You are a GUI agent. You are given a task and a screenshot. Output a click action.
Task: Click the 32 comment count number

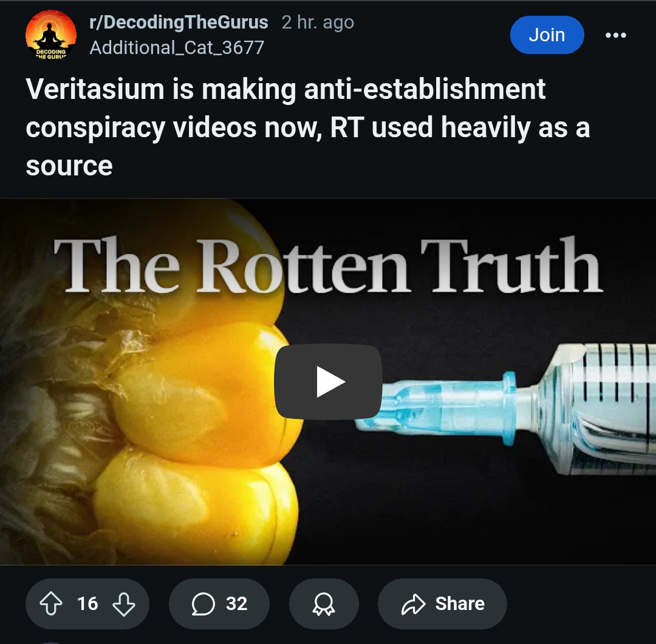pos(237,603)
